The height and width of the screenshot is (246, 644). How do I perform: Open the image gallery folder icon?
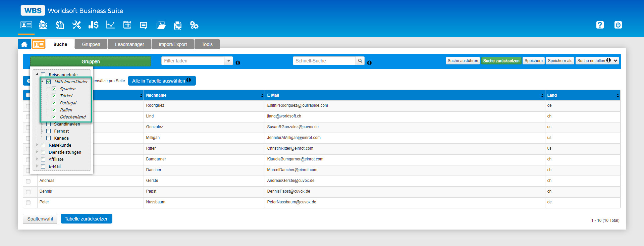pos(161,25)
